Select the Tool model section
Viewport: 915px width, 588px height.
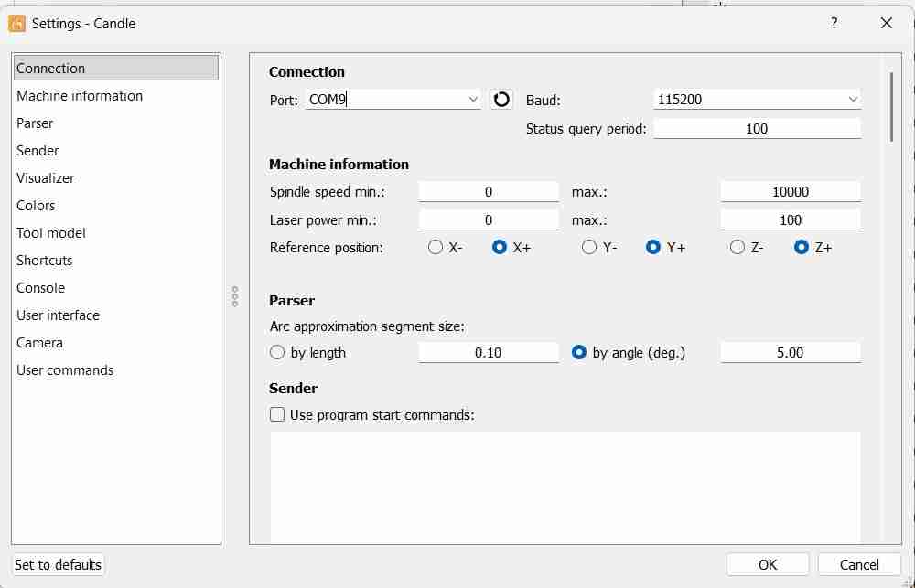point(50,232)
